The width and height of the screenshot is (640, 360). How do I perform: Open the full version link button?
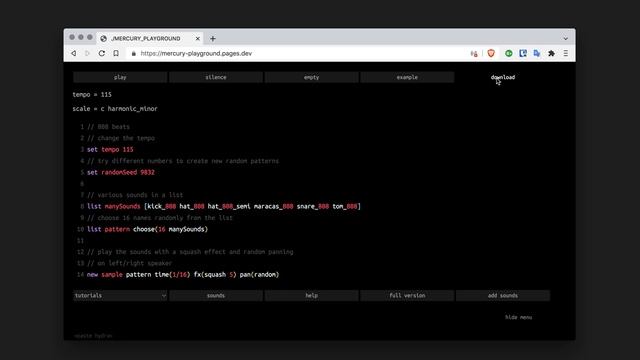[x=407, y=296]
